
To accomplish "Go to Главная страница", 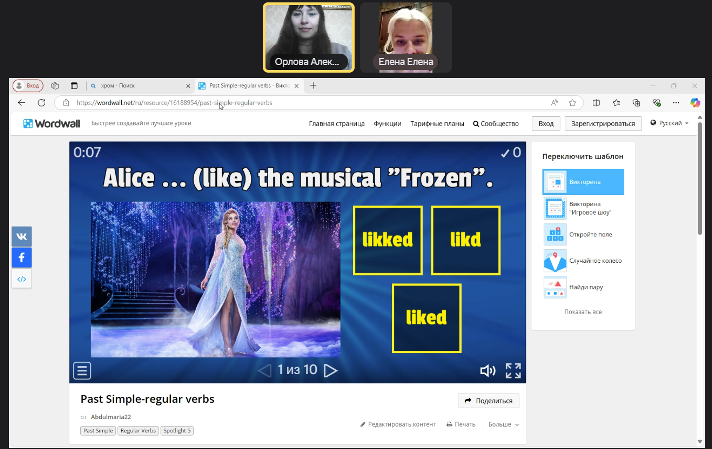I will [x=336, y=123].
